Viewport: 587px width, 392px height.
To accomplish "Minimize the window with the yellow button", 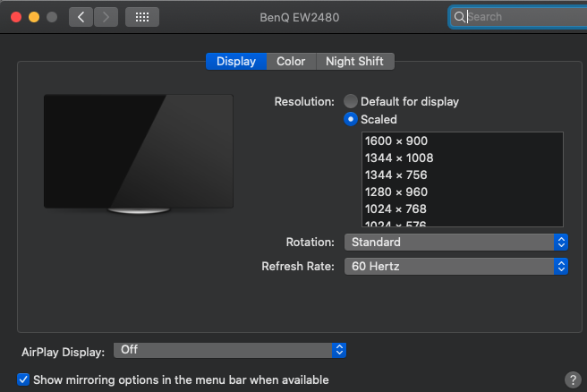I will click(34, 17).
